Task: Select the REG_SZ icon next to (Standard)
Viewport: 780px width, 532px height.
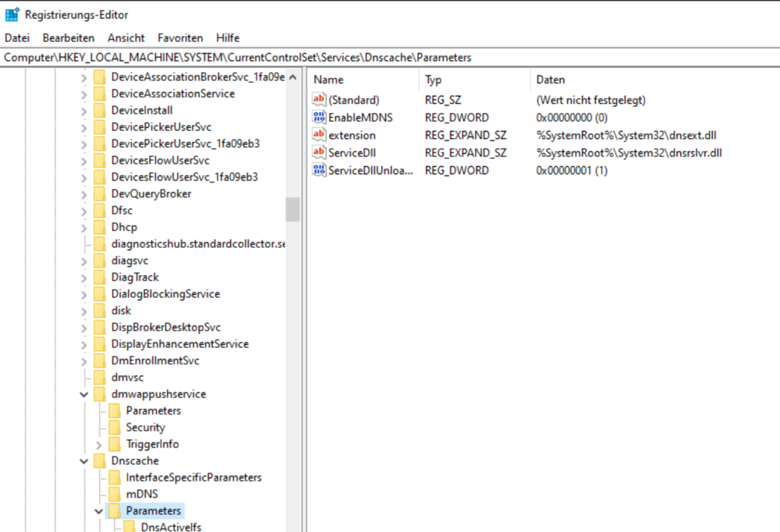Action: [x=319, y=99]
